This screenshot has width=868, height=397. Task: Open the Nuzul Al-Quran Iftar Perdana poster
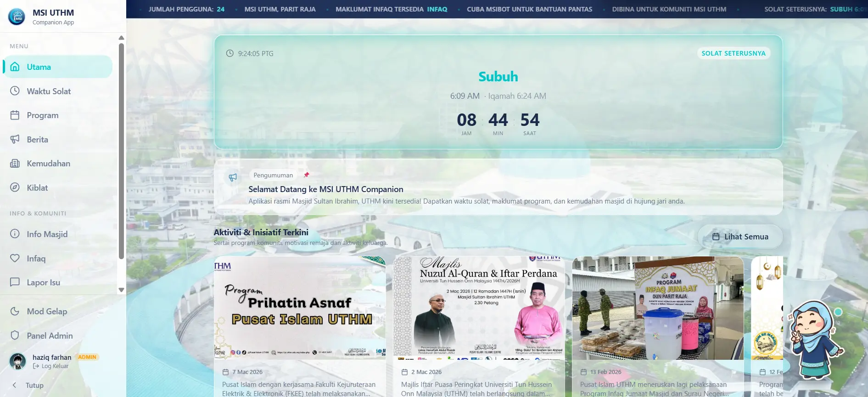[x=479, y=308]
